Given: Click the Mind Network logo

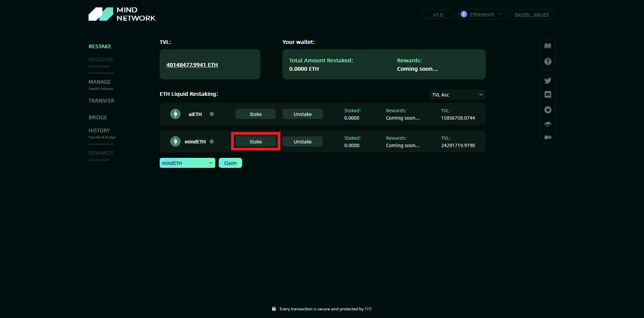Looking at the screenshot, I should tap(122, 14).
